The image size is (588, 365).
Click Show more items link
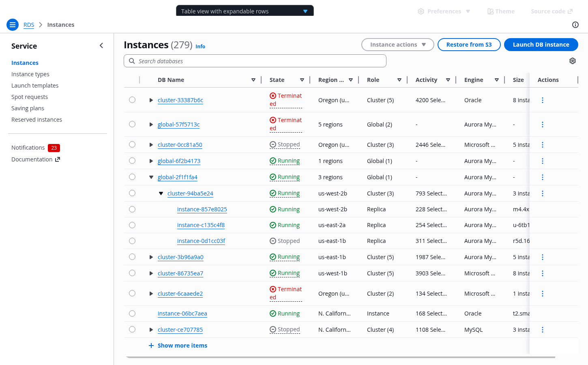(x=182, y=346)
